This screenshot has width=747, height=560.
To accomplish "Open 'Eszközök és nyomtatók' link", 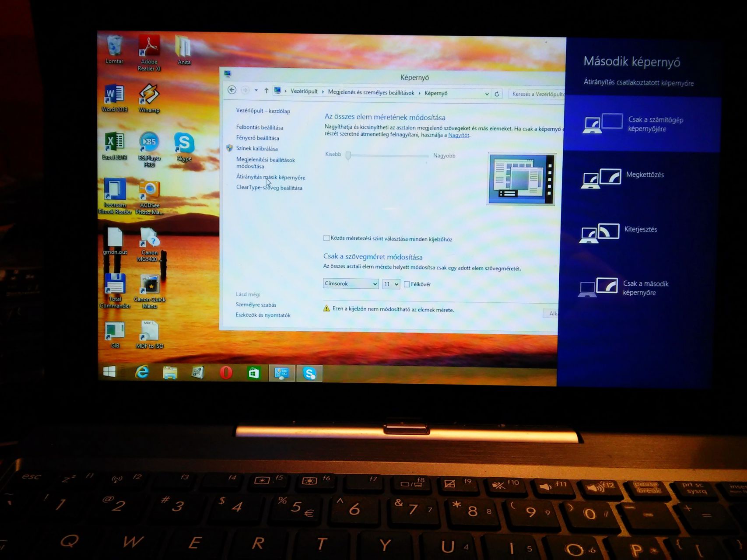I will coord(263,315).
